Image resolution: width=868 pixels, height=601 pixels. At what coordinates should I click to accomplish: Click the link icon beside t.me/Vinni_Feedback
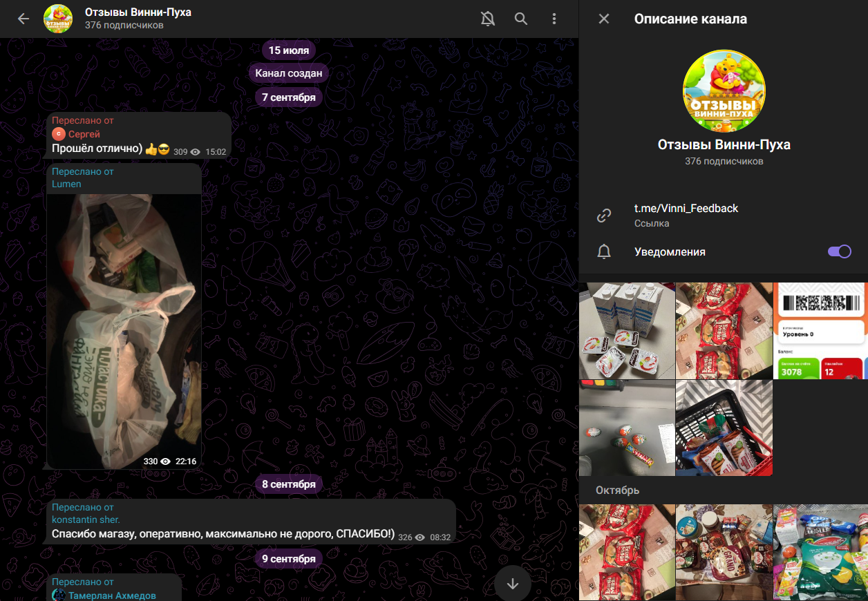point(604,216)
